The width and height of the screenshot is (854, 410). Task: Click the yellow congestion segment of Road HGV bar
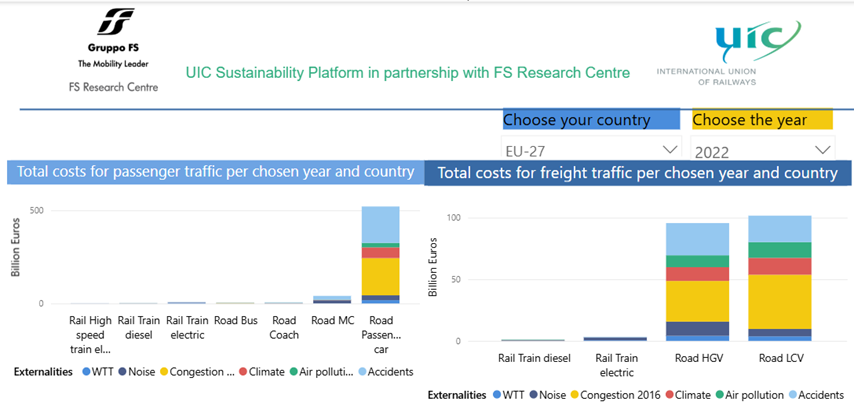(x=699, y=300)
